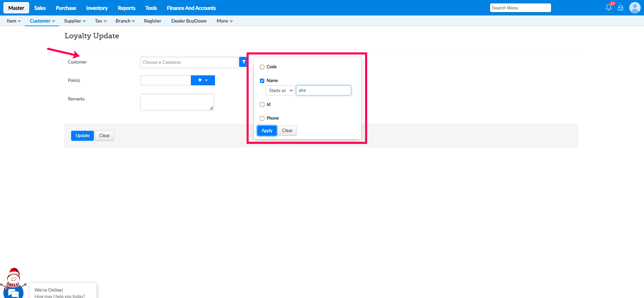Click the printer icon in header

tap(621, 8)
